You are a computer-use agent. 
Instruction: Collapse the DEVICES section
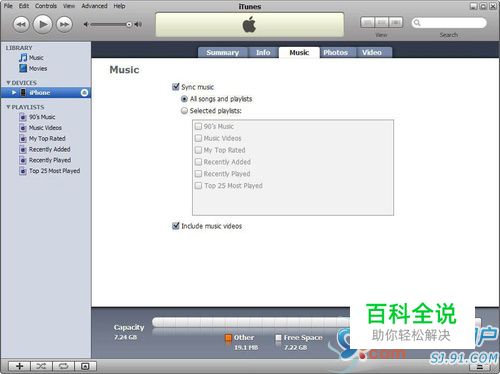click(x=8, y=83)
